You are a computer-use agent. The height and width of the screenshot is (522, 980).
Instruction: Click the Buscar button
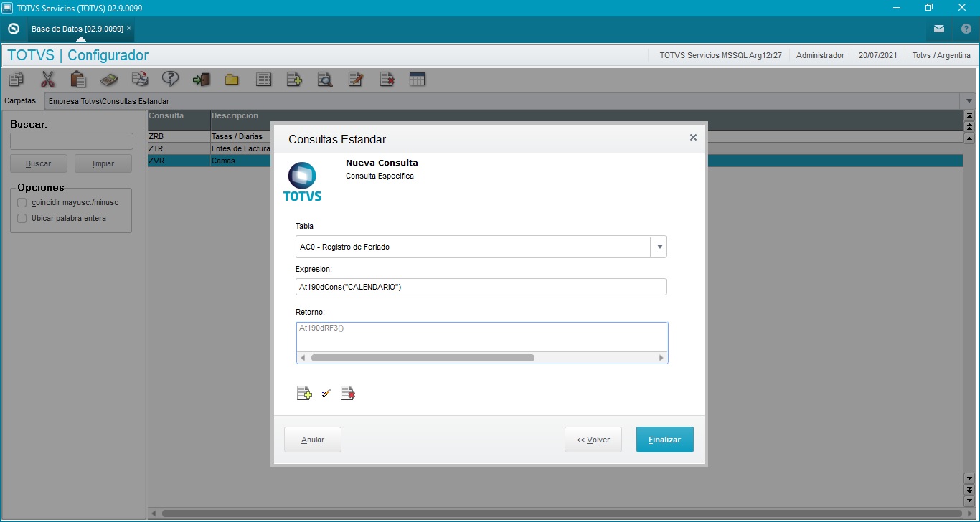pyautogui.click(x=39, y=163)
